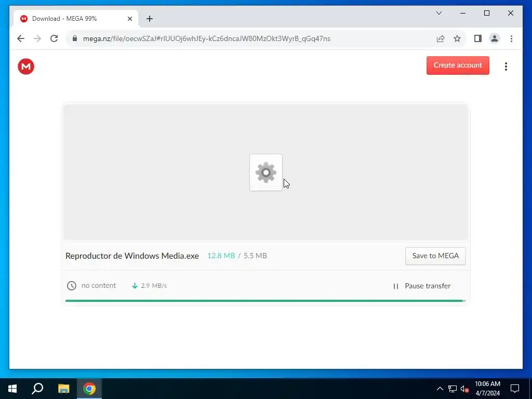Click the 12.8 MB downloaded size text
The width and height of the screenshot is (532, 399).
[x=221, y=256]
